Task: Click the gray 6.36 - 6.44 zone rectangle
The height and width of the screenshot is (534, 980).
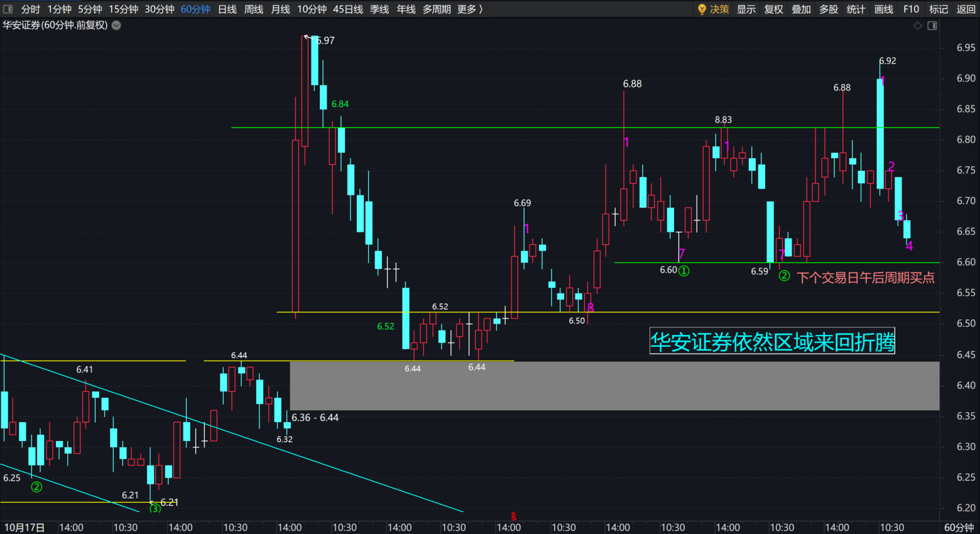Action: [x=614, y=386]
